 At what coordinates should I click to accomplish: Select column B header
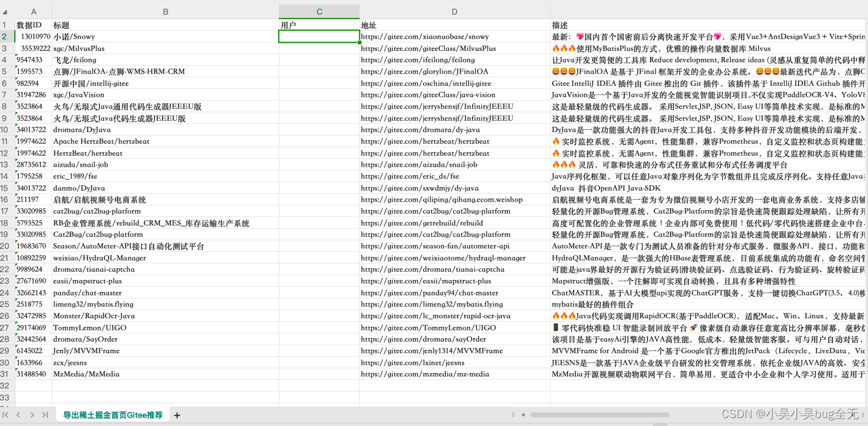(x=165, y=12)
